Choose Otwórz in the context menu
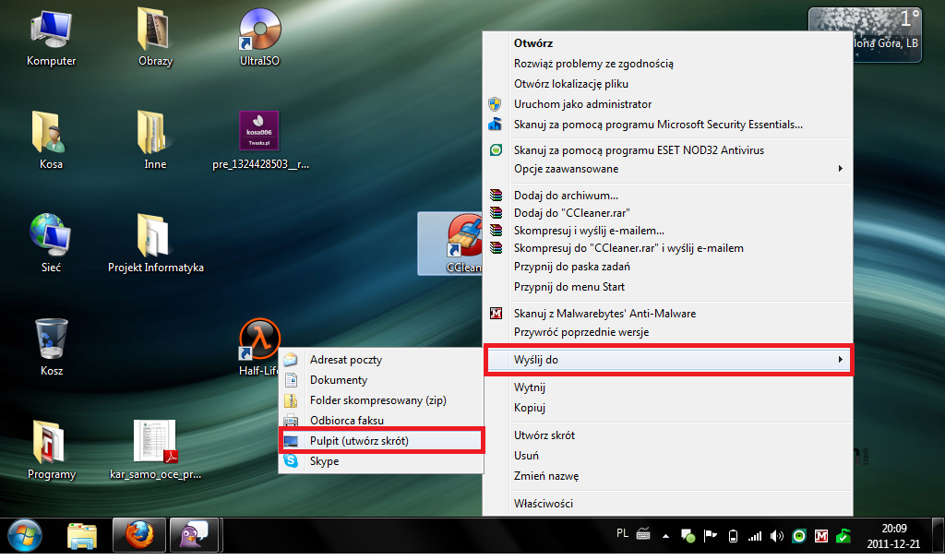The height and width of the screenshot is (560, 945). coord(668,43)
